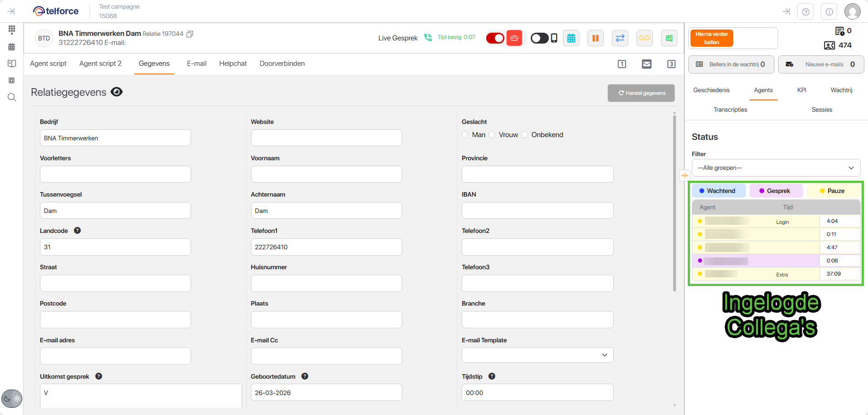
Task: Open the Geschiedenis tab
Action: click(711, 90)
